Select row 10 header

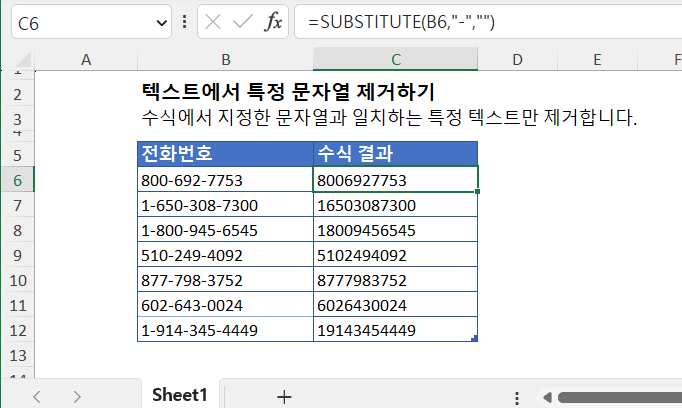pos(17,280)
